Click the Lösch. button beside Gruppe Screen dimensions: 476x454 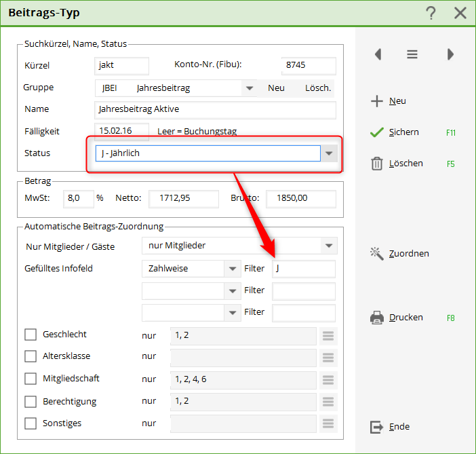(x=318, y=88)
